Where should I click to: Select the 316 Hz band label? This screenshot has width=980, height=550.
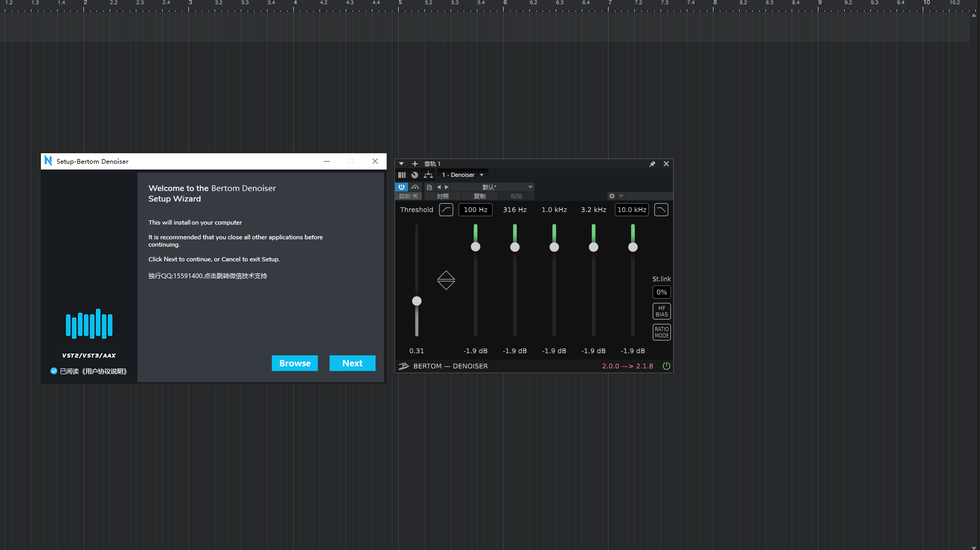pos(515,210)
